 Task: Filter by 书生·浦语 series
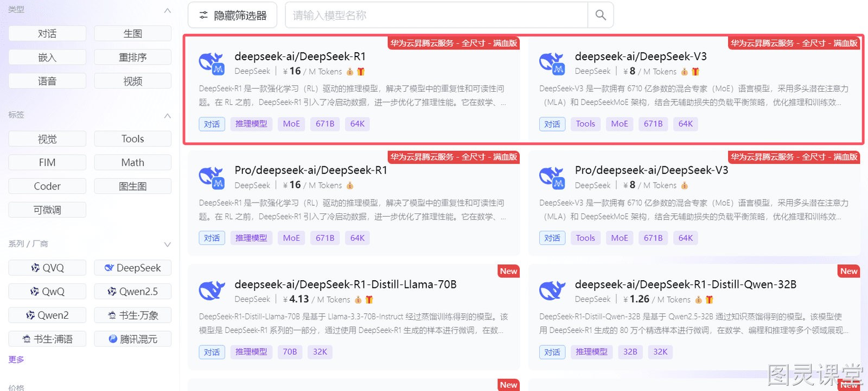47,339
